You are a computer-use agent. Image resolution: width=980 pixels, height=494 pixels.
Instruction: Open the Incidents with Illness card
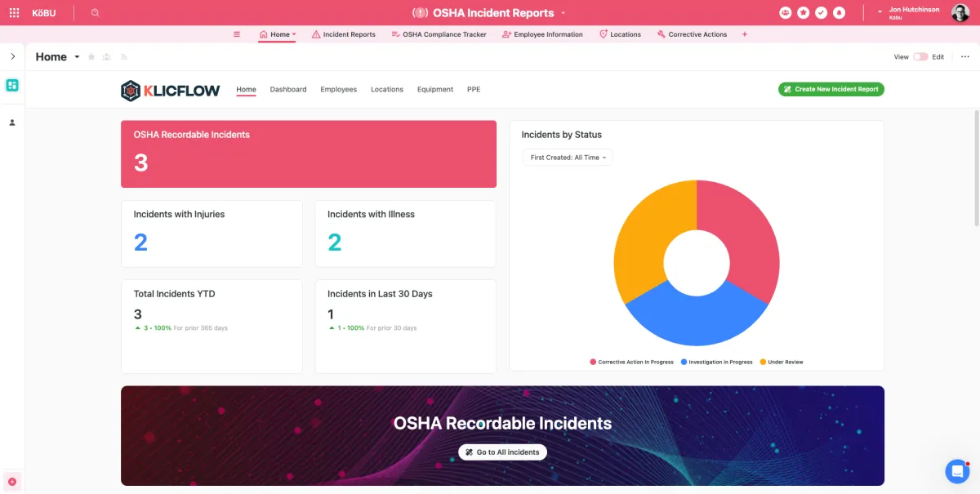click(405, 234)
